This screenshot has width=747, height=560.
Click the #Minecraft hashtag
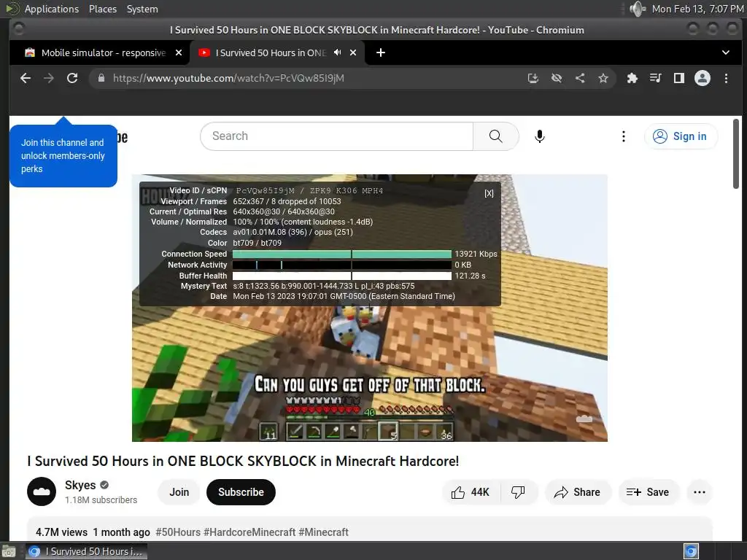click(323, 532)
